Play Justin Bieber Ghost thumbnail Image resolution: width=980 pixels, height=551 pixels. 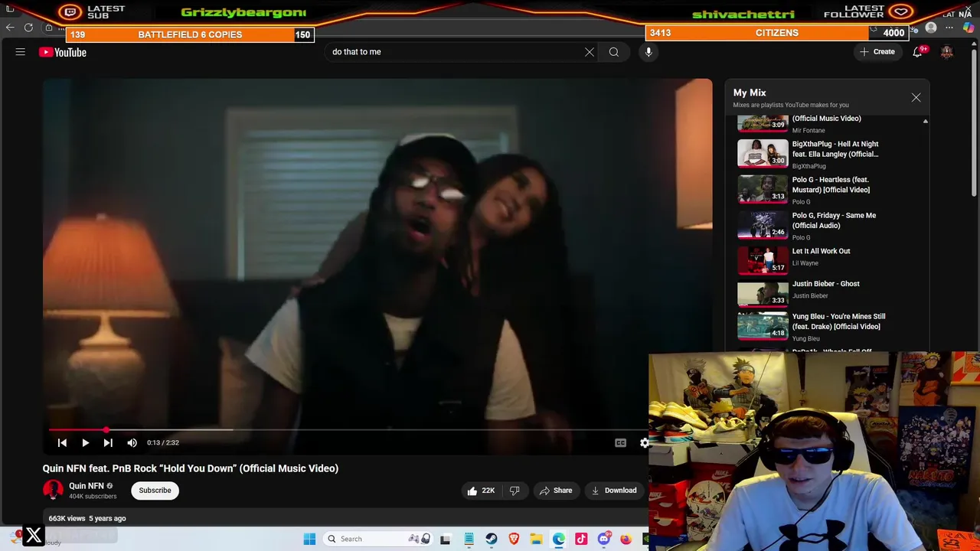tap(763, 292)
